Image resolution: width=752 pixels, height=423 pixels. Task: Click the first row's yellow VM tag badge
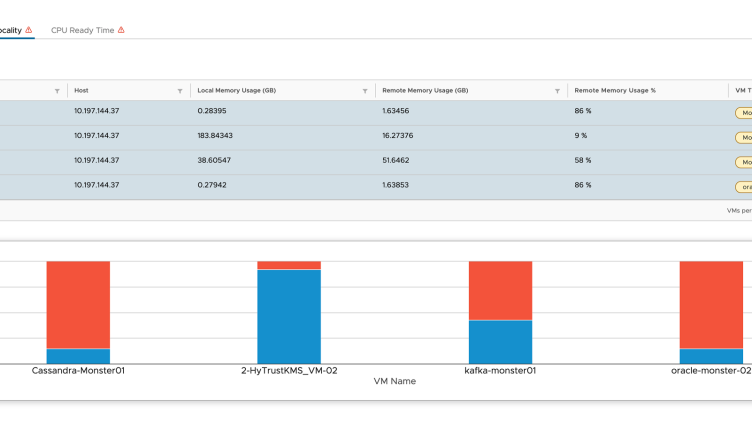click(744, 113)
